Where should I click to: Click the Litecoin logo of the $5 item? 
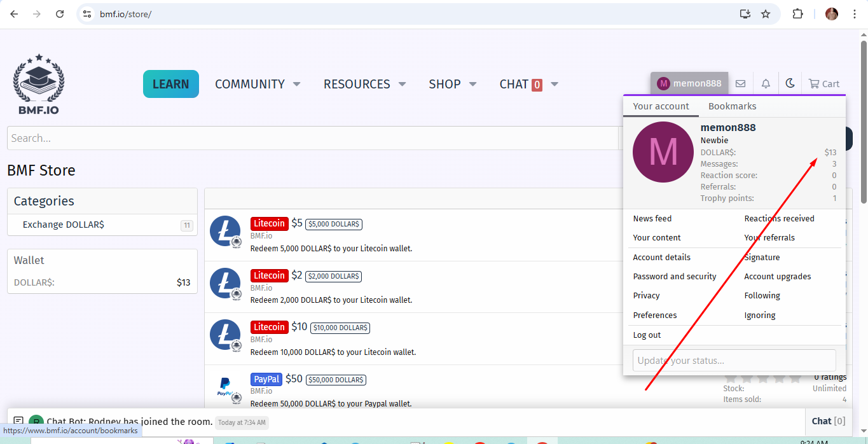tap(226, 232)
